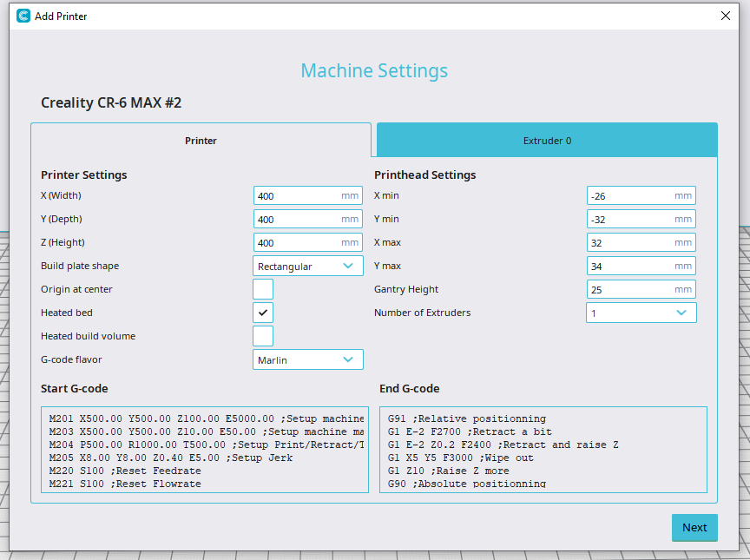Image resolution: width=750 pixels, height=560 pixels.
Task: Open the Build plate shape dropdown
Action: (308, 266)
